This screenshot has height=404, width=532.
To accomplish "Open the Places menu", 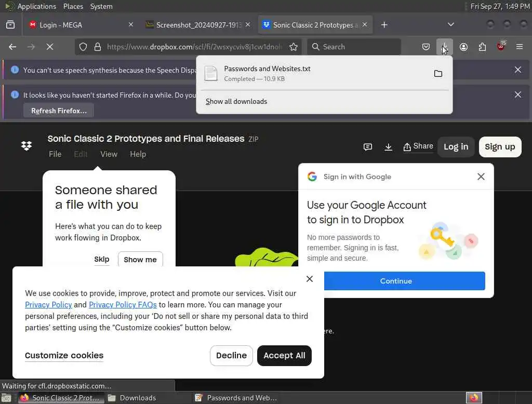I will click(73, 6).
